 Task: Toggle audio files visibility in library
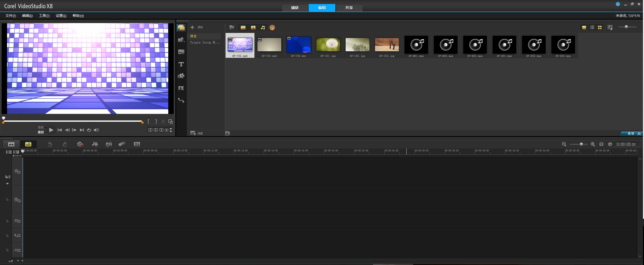click(x=263, y=28)
